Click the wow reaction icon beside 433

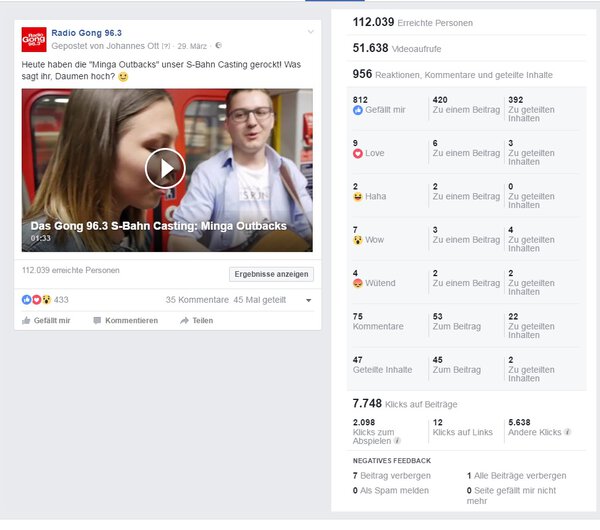click(46, 300)
